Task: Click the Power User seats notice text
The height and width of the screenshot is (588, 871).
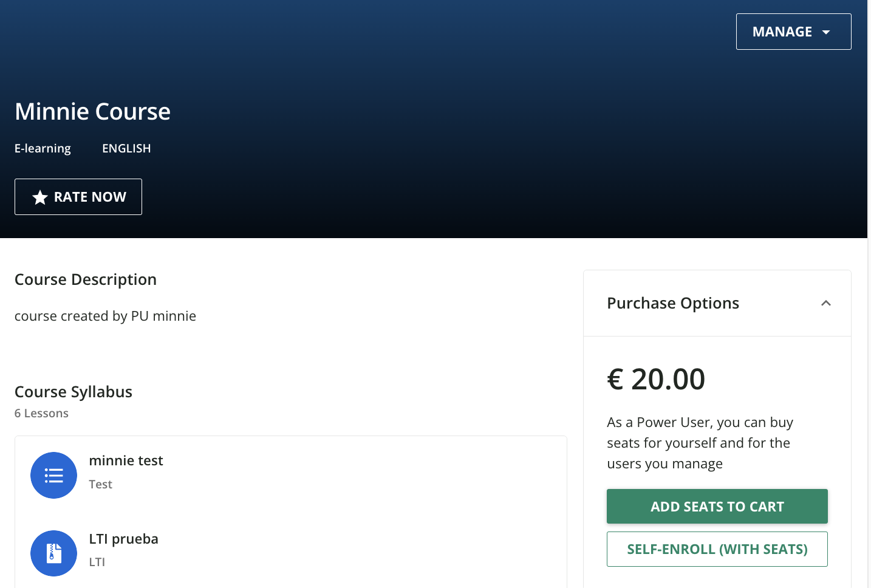Action: 700,443
